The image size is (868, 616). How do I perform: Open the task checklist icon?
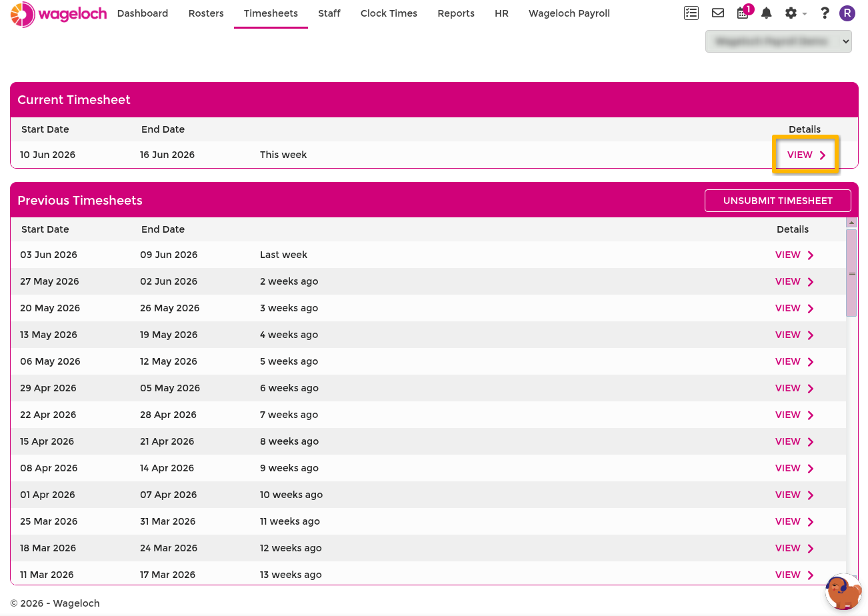691,13
